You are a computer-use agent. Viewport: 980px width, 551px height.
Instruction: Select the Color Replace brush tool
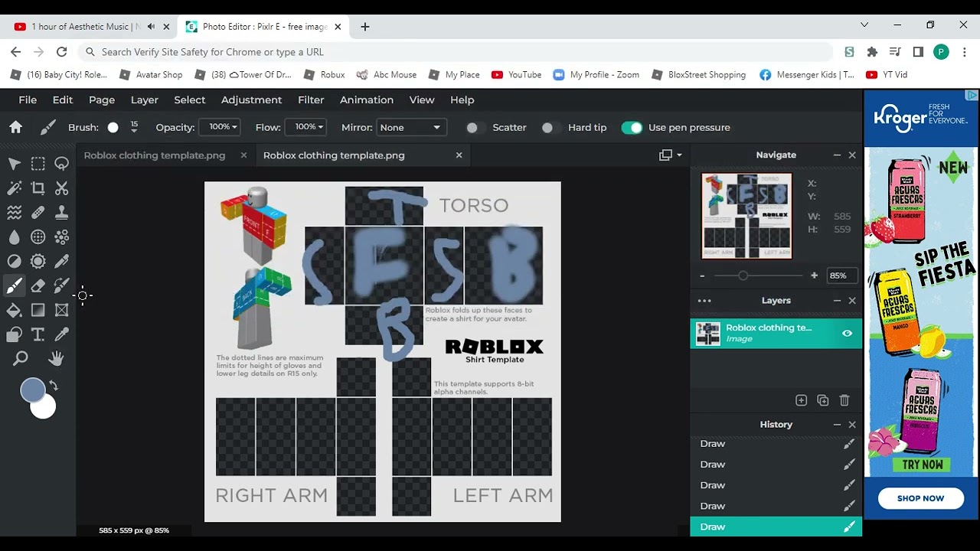click(x=62, y=285)
